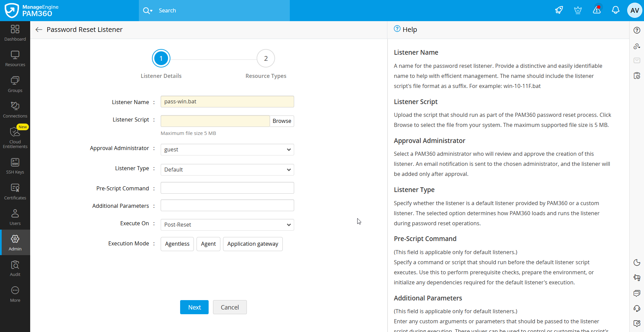Click the Cancel button
Image resolution: width=644 pixels, height=332 pixels.
(230, 307)
